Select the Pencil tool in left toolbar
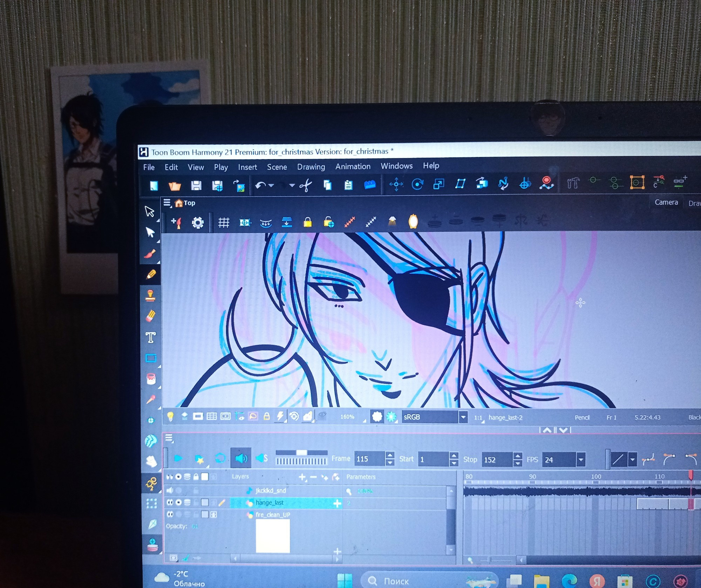 151,274
